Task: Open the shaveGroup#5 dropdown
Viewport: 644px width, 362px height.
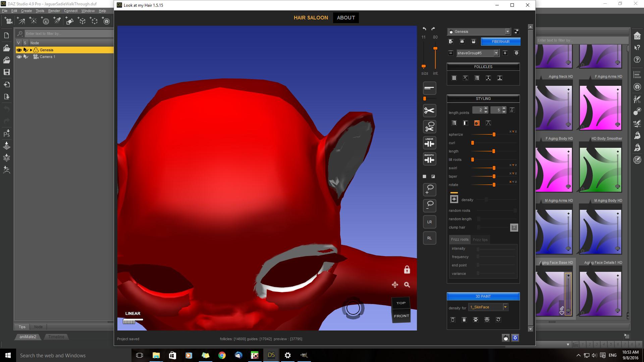Action: coord(496,53)
